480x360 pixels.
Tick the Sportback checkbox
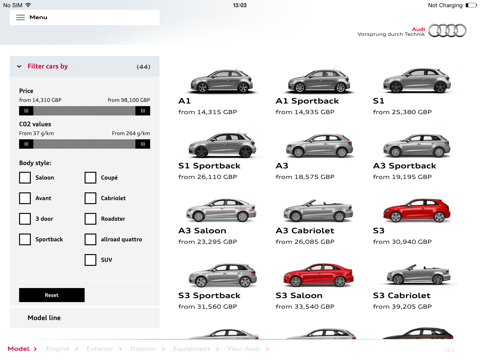[25, 239]
